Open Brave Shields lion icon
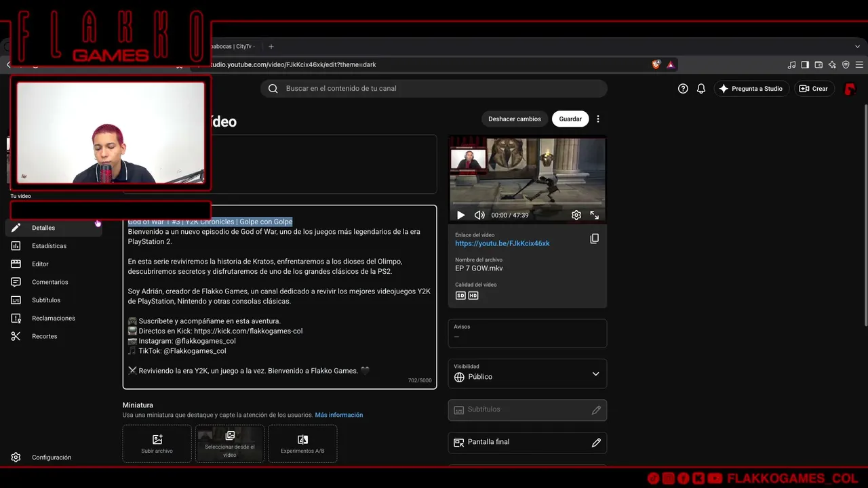Screen dimensions: 868x488 (x=656, y=65)
